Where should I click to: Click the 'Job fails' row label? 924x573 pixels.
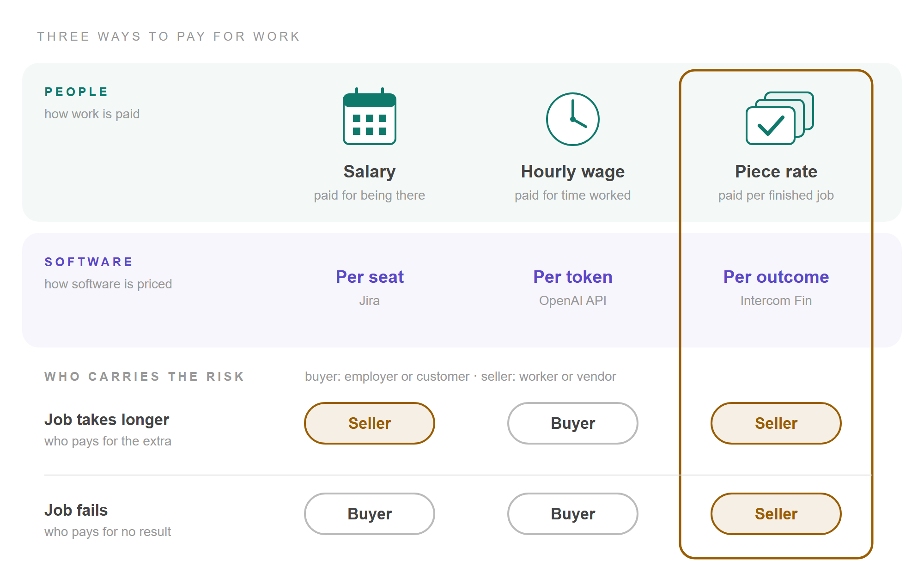[x=76, y=510]
